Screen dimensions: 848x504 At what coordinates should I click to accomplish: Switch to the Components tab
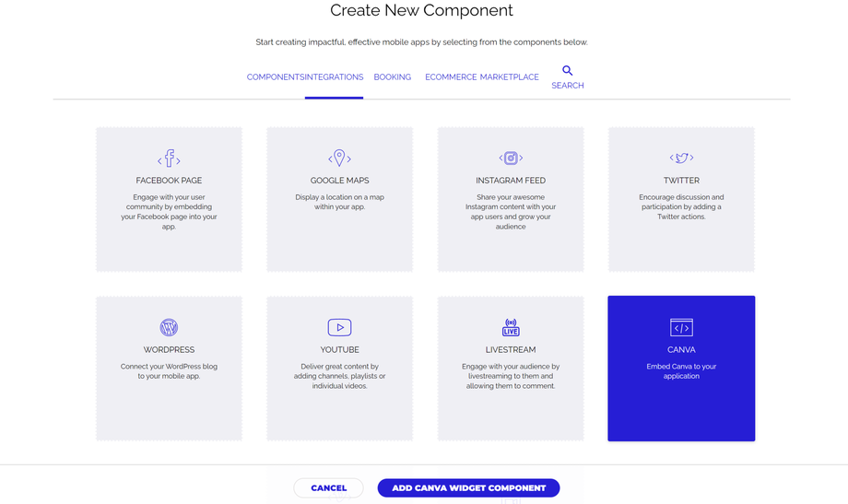(x=276, y=77)
